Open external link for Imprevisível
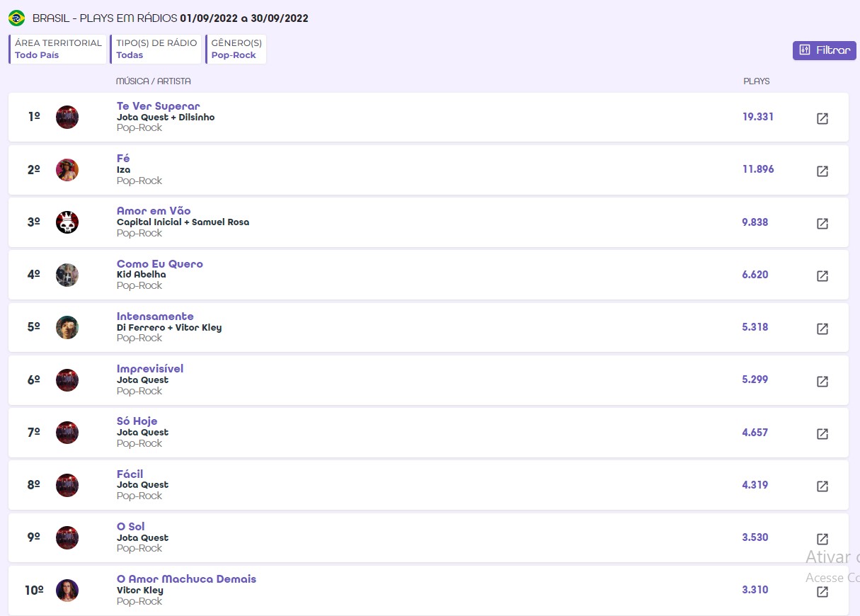Screen dimensions: 860x616 822,381
